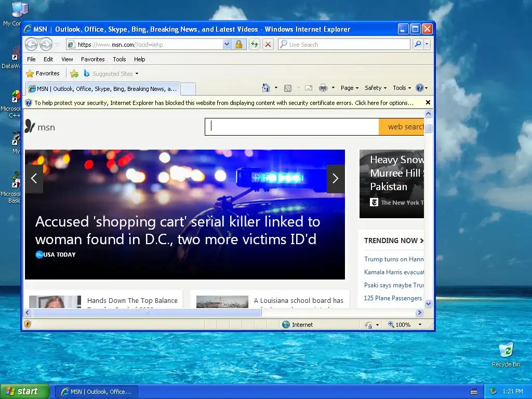Open the Edit menu
The width and height of the screenshot is (532, 399).
tap(48, 59)
